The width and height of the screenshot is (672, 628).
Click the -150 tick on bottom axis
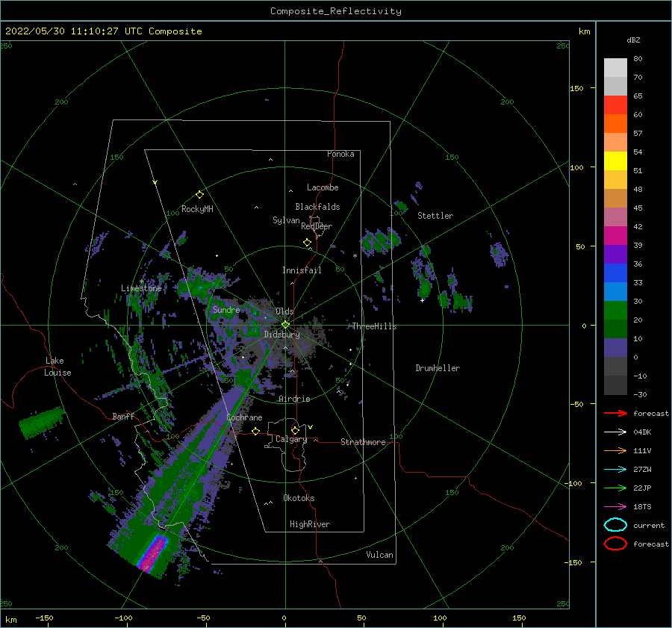44,618
